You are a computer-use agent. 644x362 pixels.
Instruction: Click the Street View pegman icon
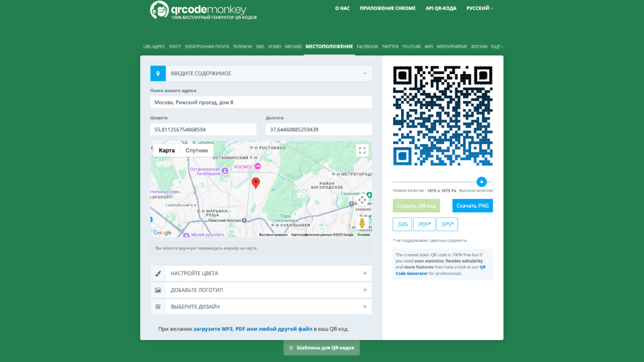(362, 223)
